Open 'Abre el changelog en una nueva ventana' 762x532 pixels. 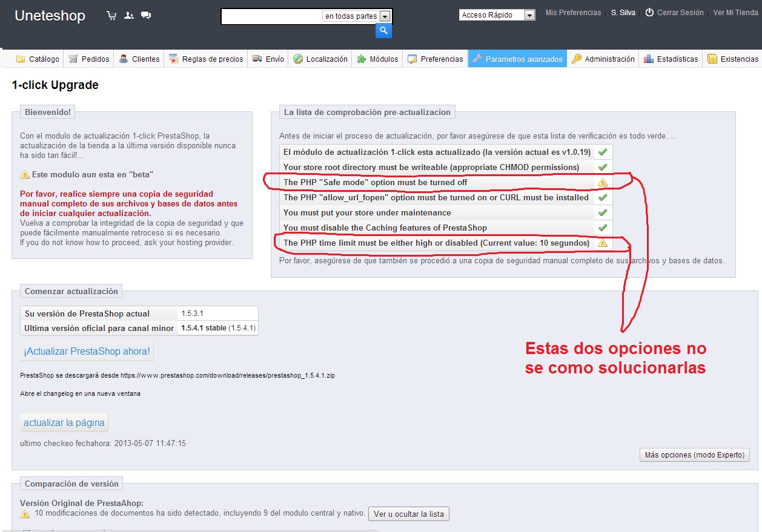[x=80, y=393]
